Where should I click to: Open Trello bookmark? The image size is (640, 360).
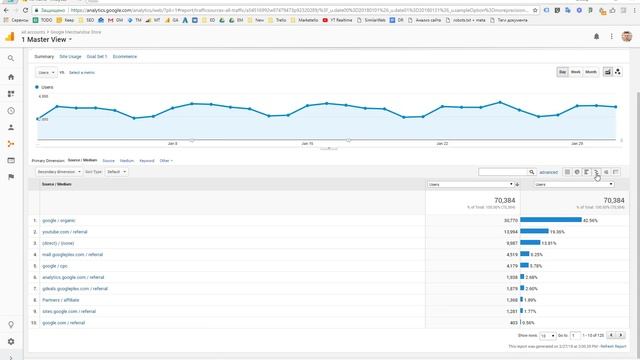[x=278, y=20]
